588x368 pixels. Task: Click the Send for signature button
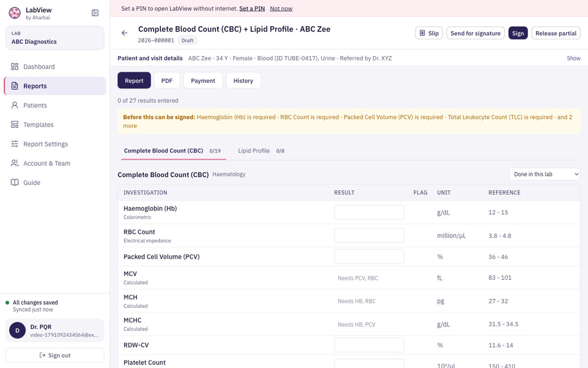coord(476,33)
